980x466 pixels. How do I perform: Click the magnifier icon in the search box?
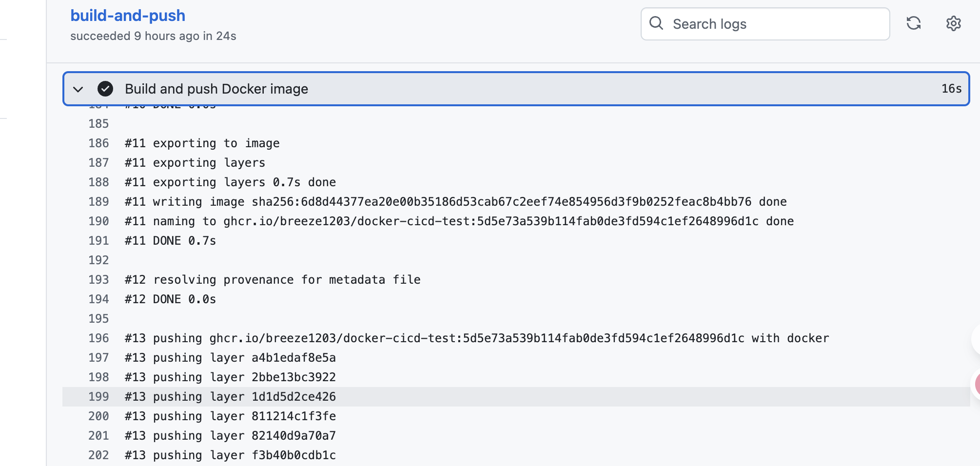[656, 23]
